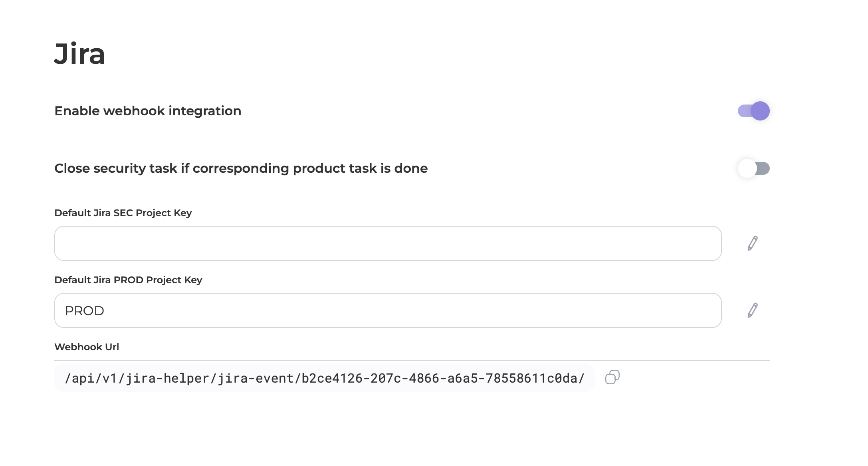The height and width of the screenshot is (466, 868).
Task: Enable closing security task when product done
Action: point(753,168)
